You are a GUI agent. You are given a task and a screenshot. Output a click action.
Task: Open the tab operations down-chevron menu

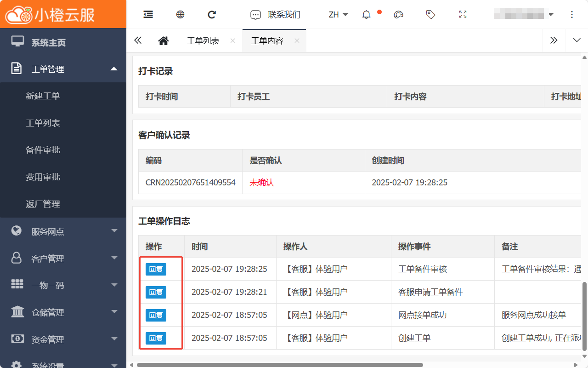click(577, 40)
